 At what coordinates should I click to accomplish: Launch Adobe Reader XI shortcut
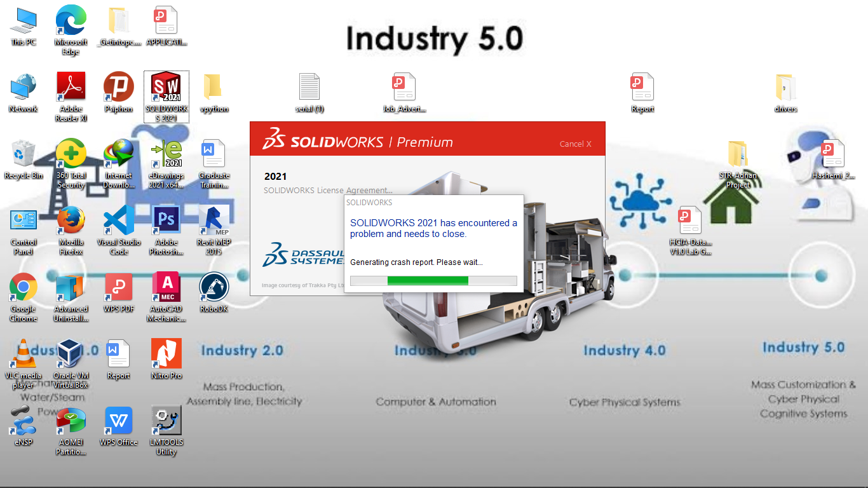[x=71, y=97]
